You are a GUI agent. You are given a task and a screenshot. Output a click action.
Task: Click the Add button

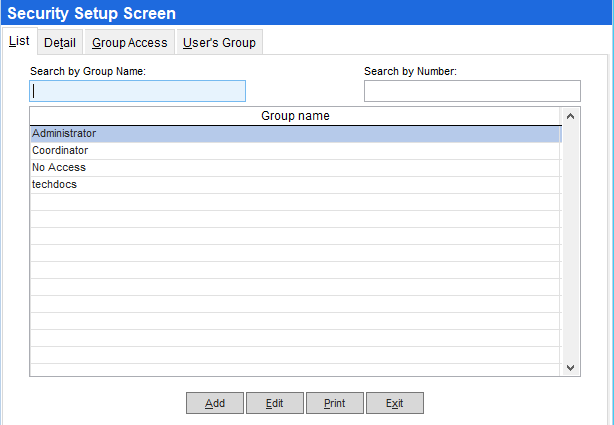pyautogui.click(x=215, y=403)
